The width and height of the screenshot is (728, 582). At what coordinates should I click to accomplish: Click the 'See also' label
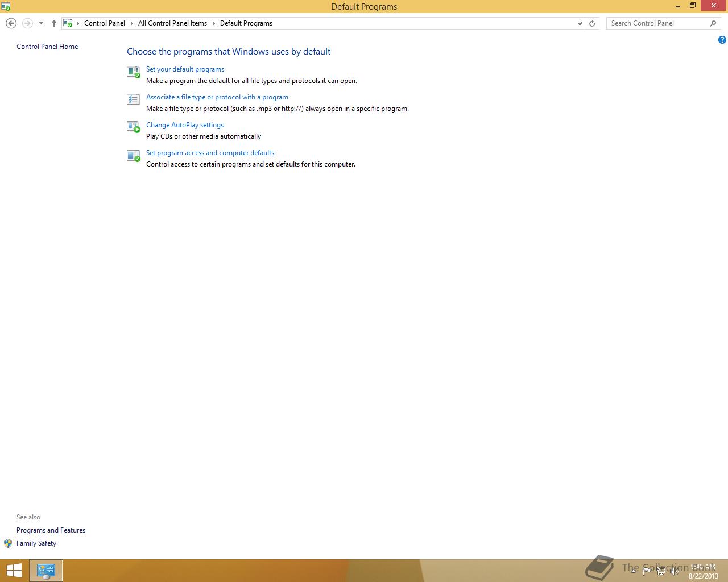28,517
